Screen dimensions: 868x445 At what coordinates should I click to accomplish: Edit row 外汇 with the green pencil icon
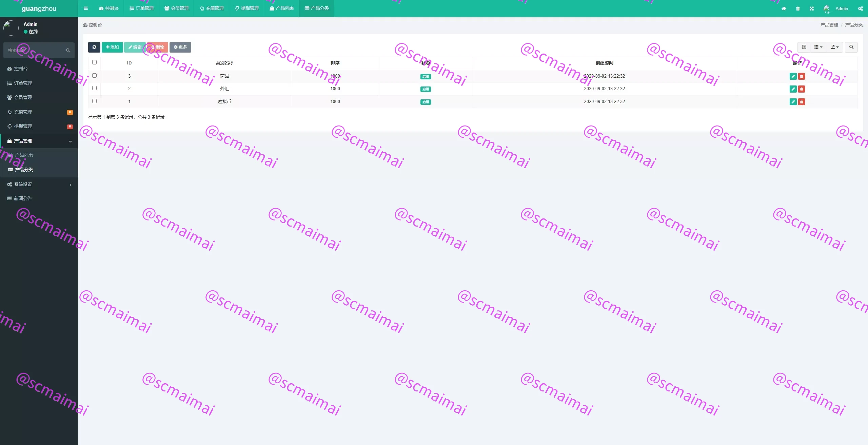pyautogui.click(x=793, y=89)
